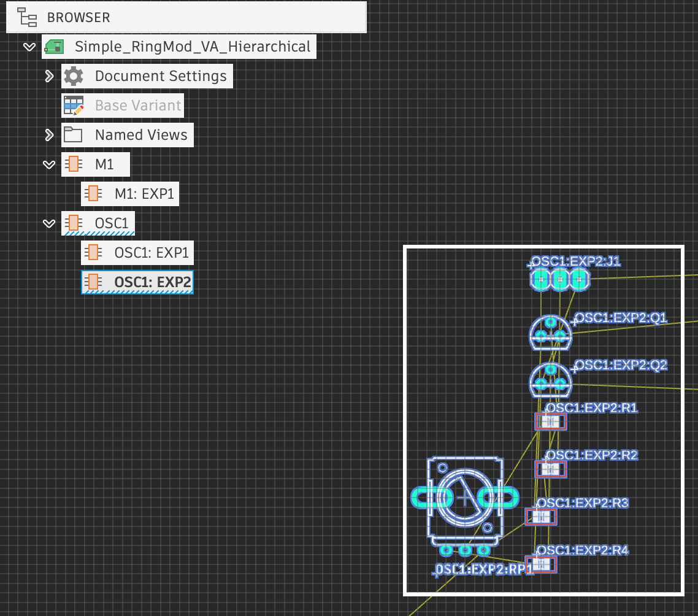
Task: Click the chip icon of OSC1: EXP1
Action: [93, 253]
